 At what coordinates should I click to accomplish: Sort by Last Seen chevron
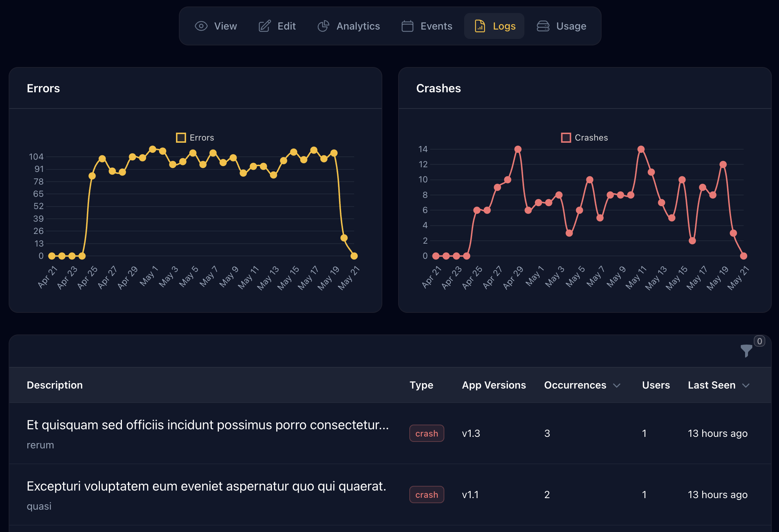(x=746, y=385)
